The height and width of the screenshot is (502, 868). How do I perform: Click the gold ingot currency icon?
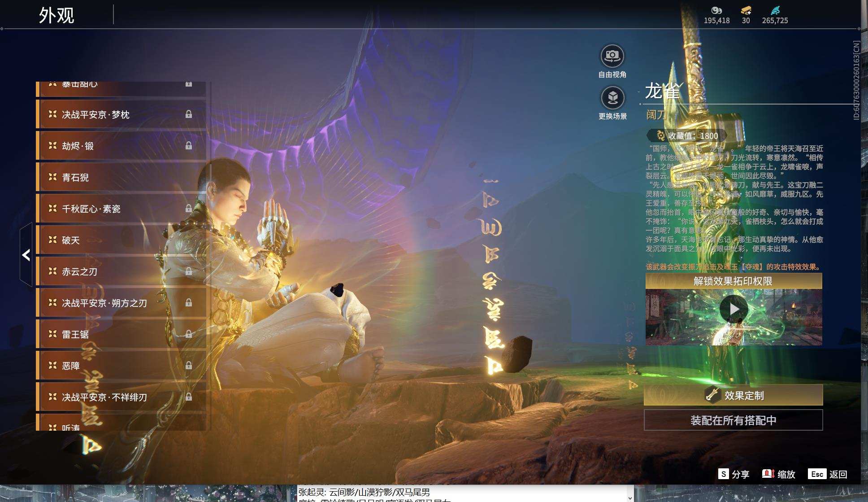pyautogui.click(x=746, y=10)
